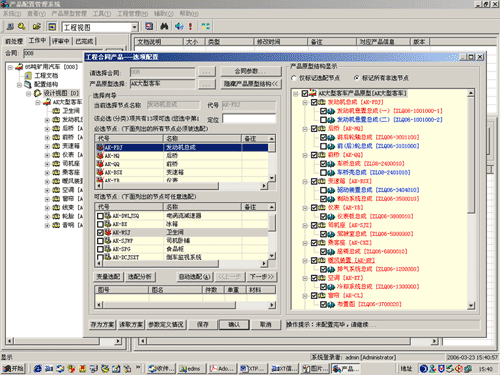This screenshot has height=375, width=500.
Task: Toggle the 发动机总成 [AK-FDJ] tree checkbox
Action: (x=314, y=102)
